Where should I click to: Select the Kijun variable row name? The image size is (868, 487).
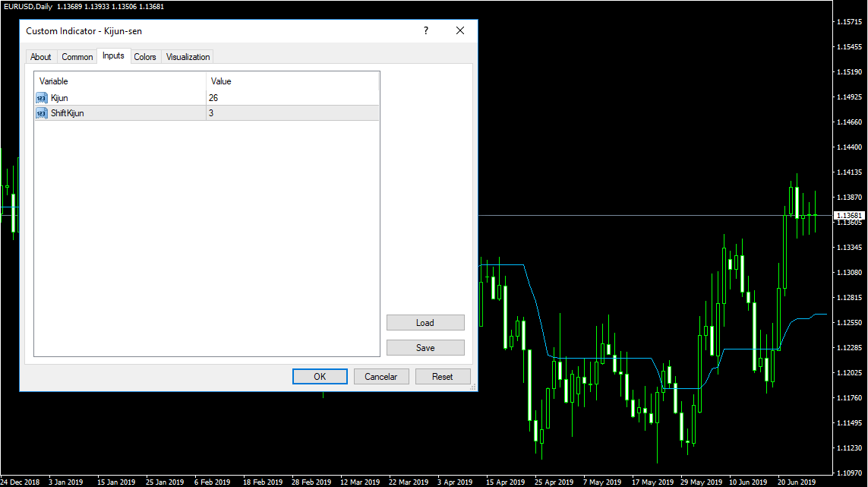click(x=59, y=98)
